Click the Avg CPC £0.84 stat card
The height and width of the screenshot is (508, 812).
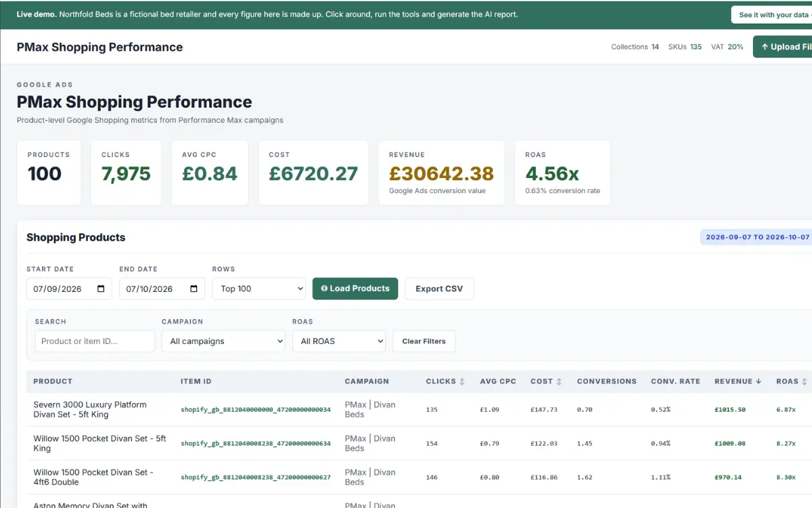click(210, 173)
